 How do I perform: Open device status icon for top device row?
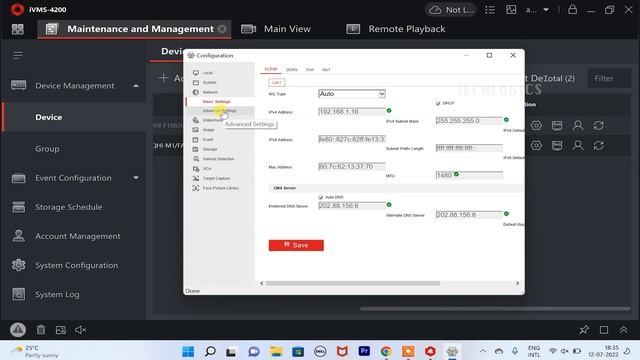[557, 125]
